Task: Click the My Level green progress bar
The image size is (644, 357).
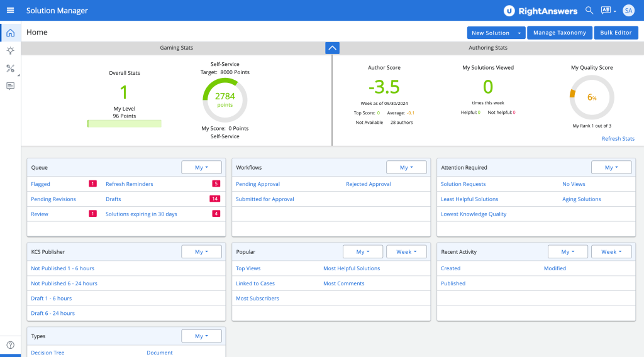Action: pos(125,124)
